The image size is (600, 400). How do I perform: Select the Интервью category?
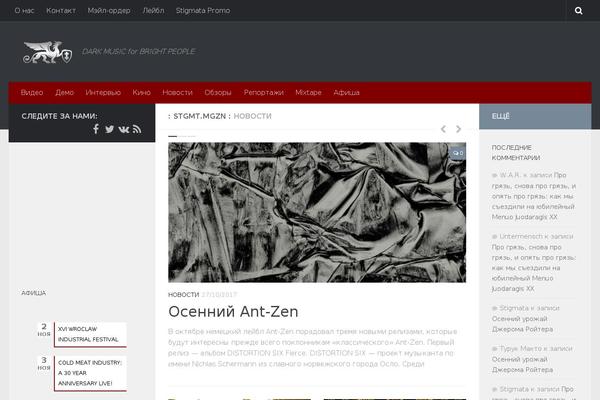(x=103, y=93)
